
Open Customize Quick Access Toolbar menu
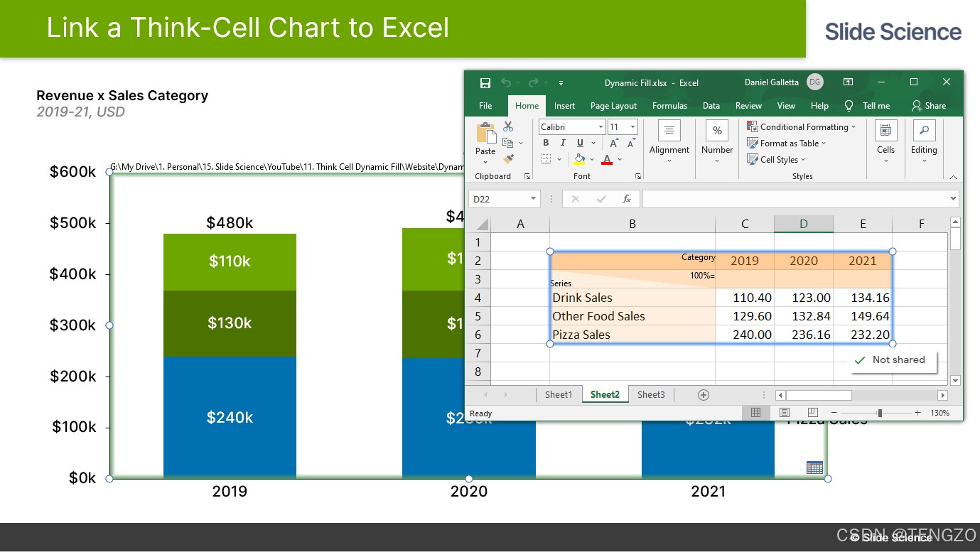[x=561, y=83]
